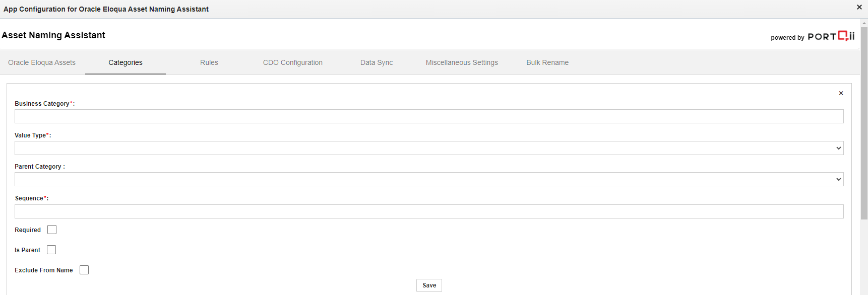
Task: Open the Data Sync tab
Action: pos(377,62)
